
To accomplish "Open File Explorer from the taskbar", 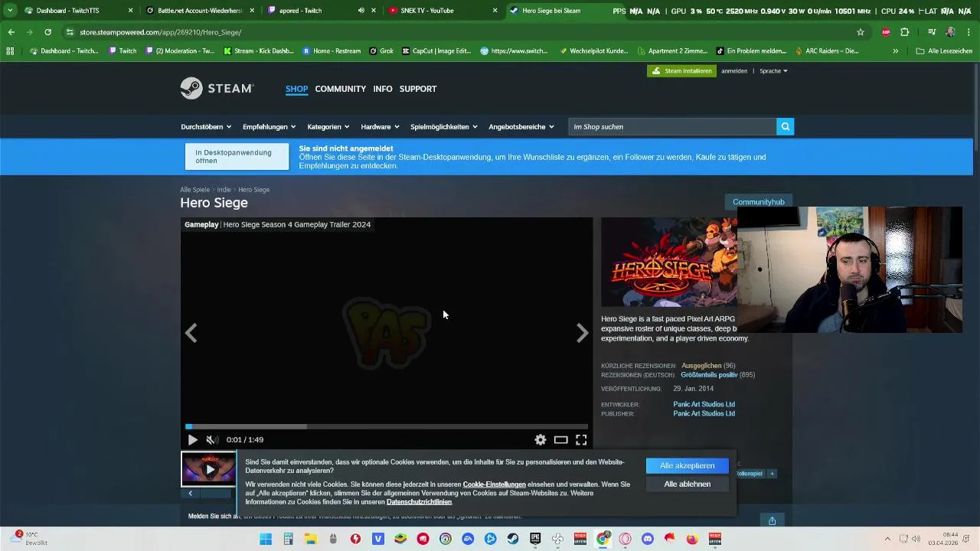I will 310,539.
